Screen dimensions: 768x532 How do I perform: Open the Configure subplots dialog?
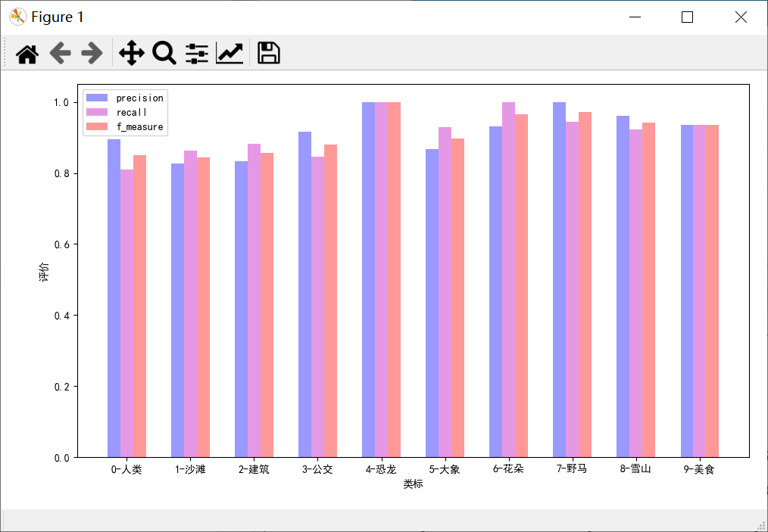pyautogui.click(x=197, y=53)
